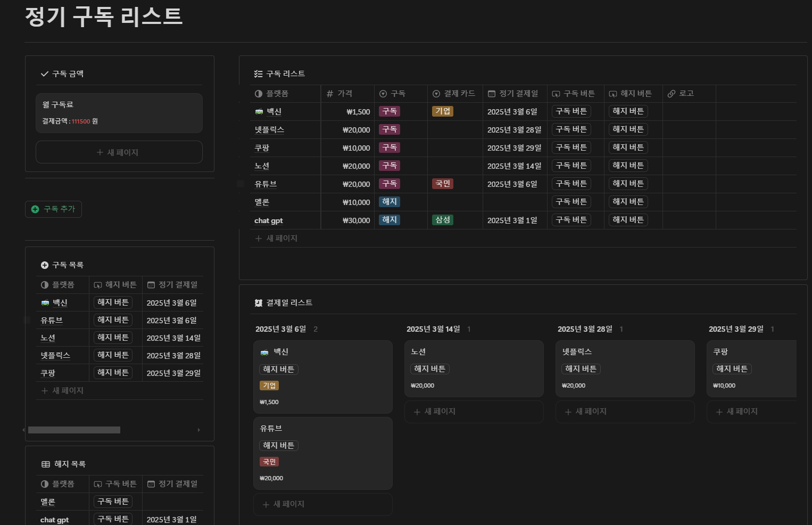Open the 구독 select column header menu
Image resolution: width=812 pixels, height=525 pixels.
401,94
